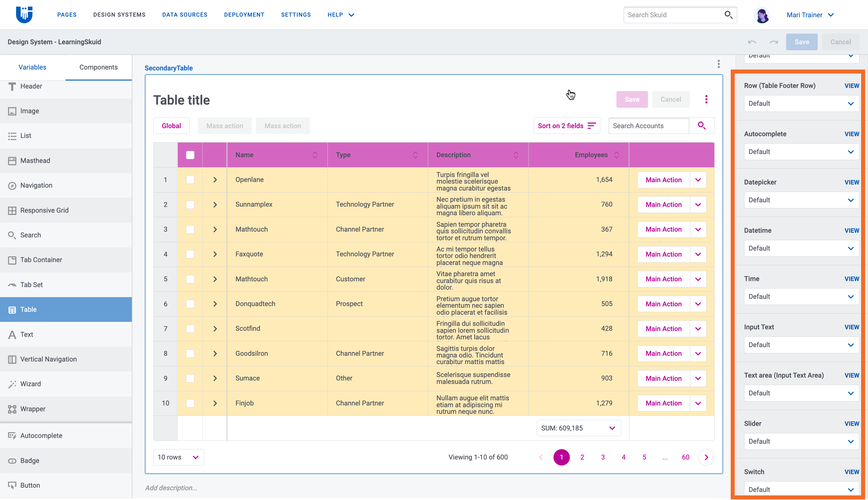The width and height of the screenshot is (868, 500).
Task: Open the Pages menu
Action: point(67,15)
